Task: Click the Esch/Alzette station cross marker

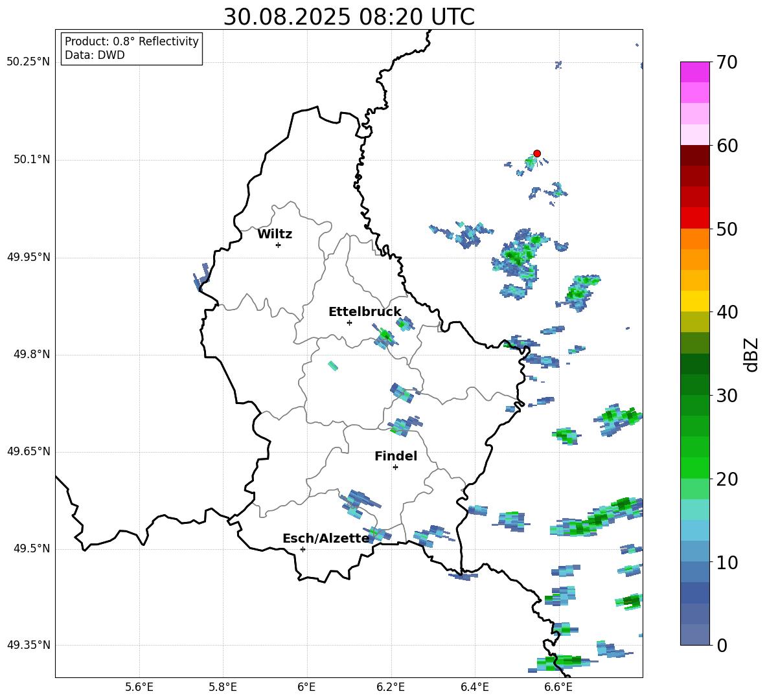Action: point(303,549)
